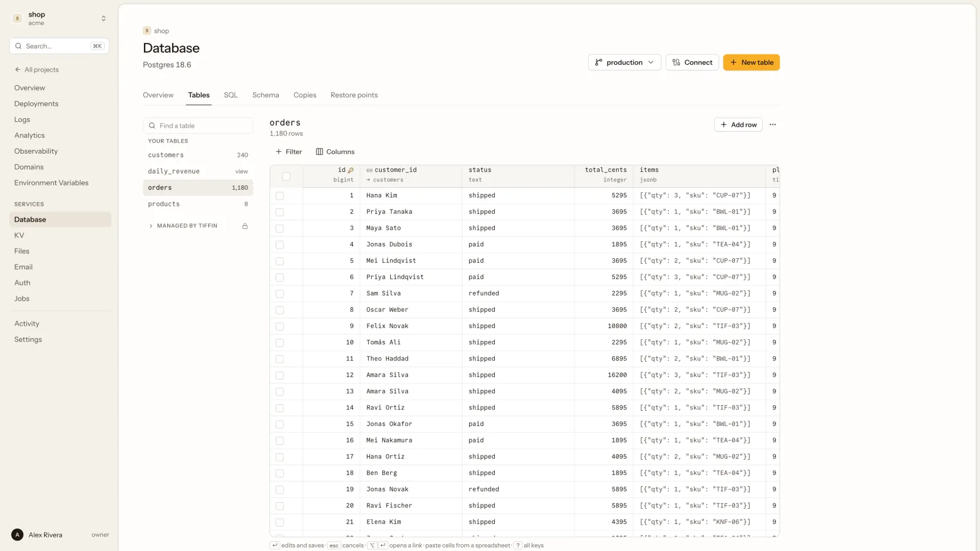
Task: Click the Add row button
Action: (x=738, y=125)
